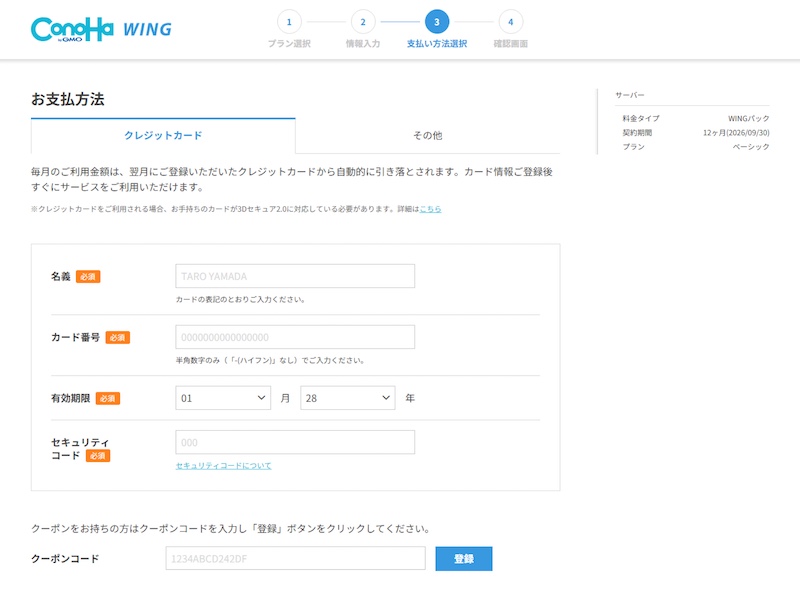
Task: Focus the クーポンコード input field
Action: (295, 558)
